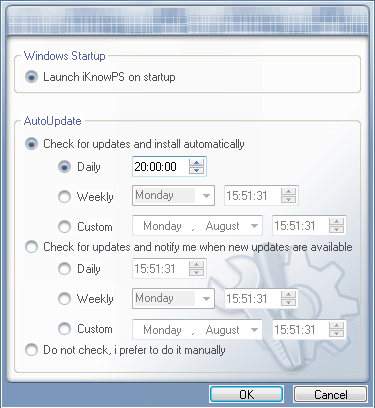Screen dimensions: 375x408
Task: Confirm settings with OK button
Action: tap(247, 394)
